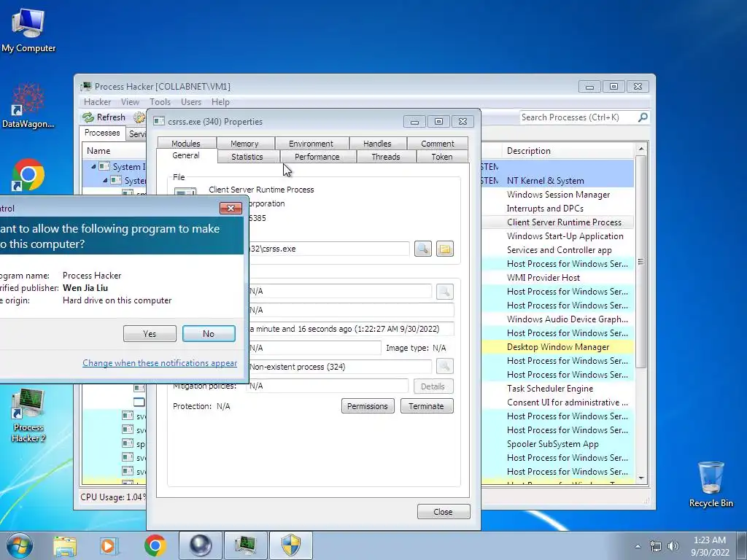747x560 pixels.
Task: Switch to the Statistics tab
Action: 247,157
